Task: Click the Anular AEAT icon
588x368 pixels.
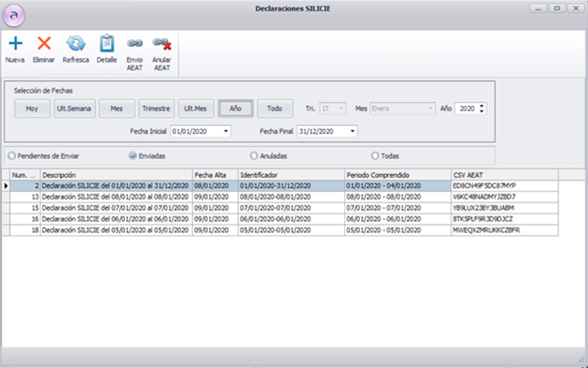Action: coord(162,43)
